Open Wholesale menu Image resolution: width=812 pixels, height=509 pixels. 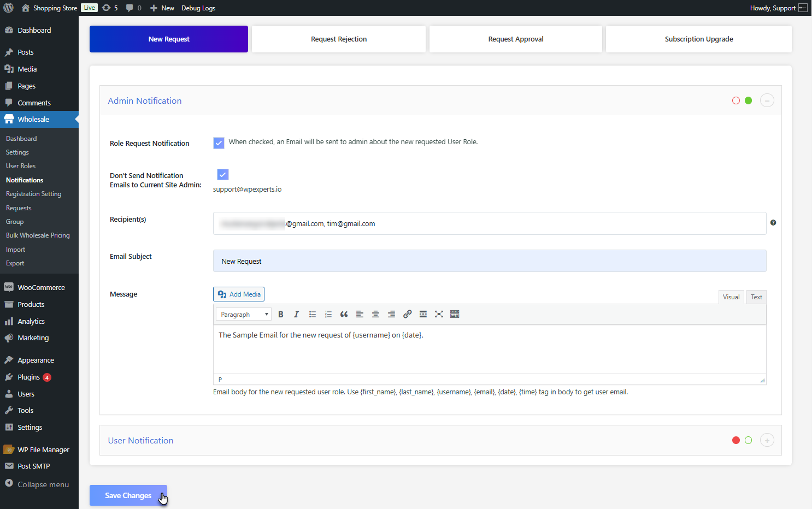(39, 119)
